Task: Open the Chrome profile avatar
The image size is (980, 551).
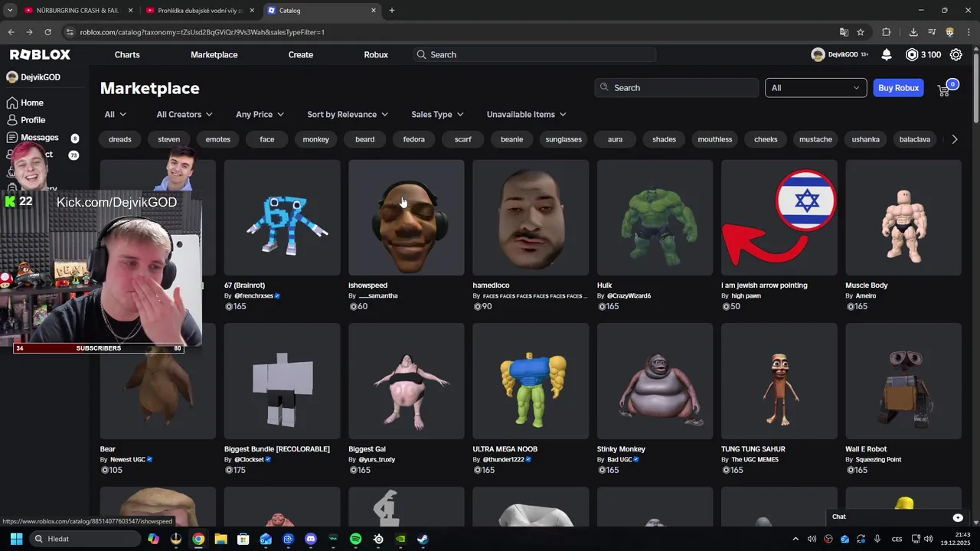Action: (950, 32)
